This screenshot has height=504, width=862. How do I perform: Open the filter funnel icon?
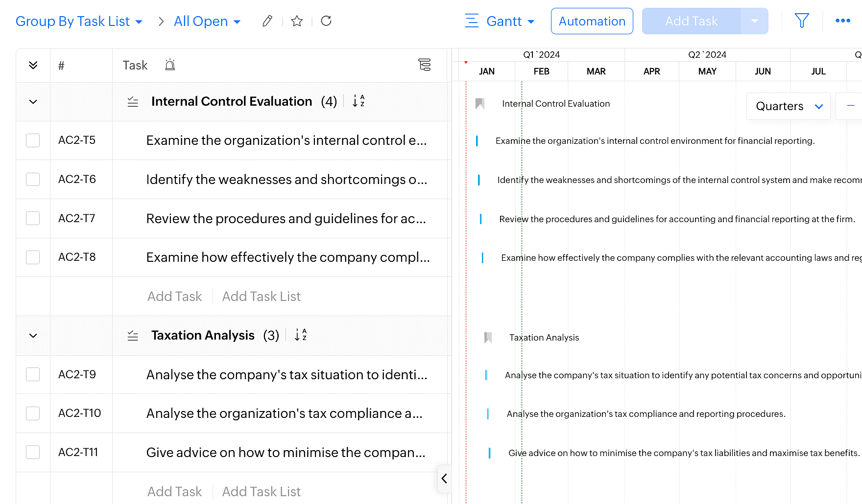pyautogui.click(x=802, y=21)
